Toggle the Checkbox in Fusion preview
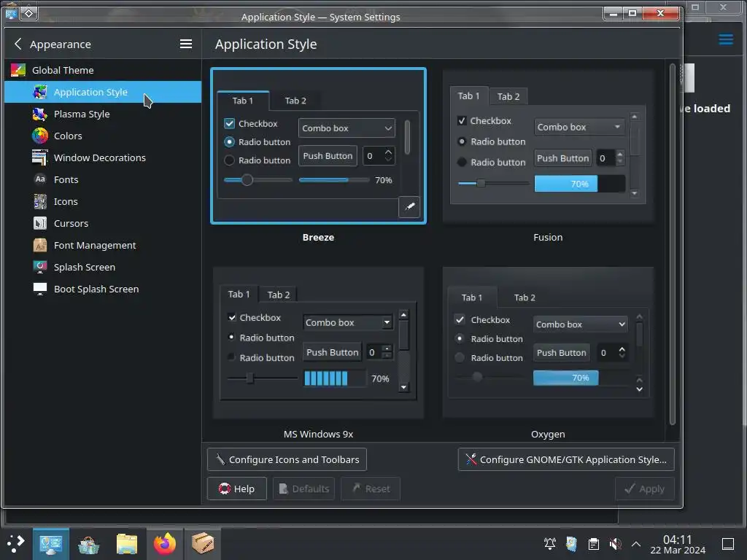The height and width of the screenshot is (560, 747). pos(462,120)
